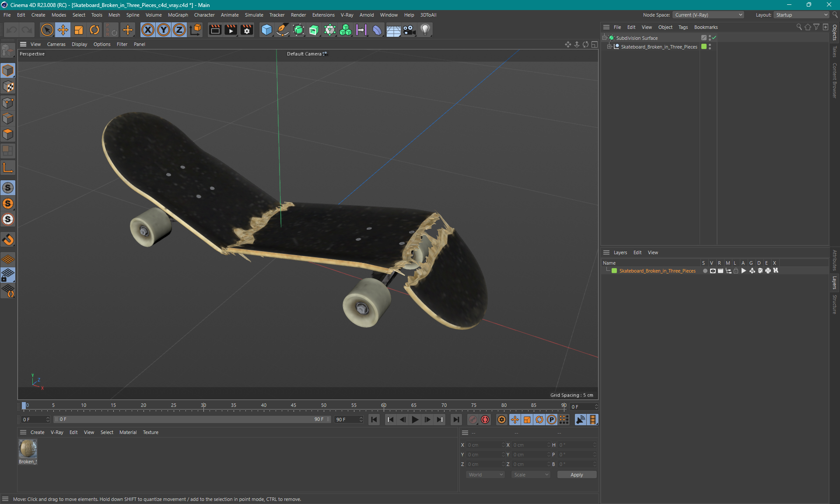Render to Picture Viewer
840x504 pixels.
(231, 30)
